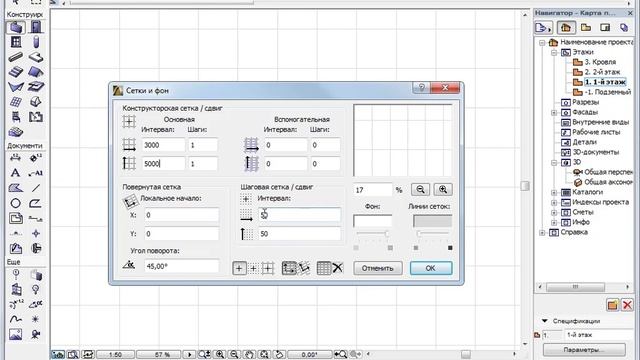Click the zoom-out magnifier in grid preview
This screenshot has height=360, width=640.
click(420, 189)
